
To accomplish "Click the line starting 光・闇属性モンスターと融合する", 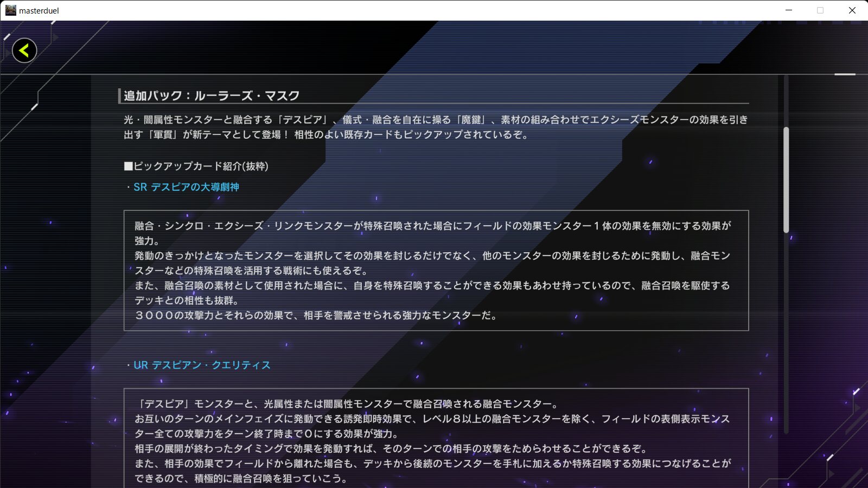I will 436,120.
